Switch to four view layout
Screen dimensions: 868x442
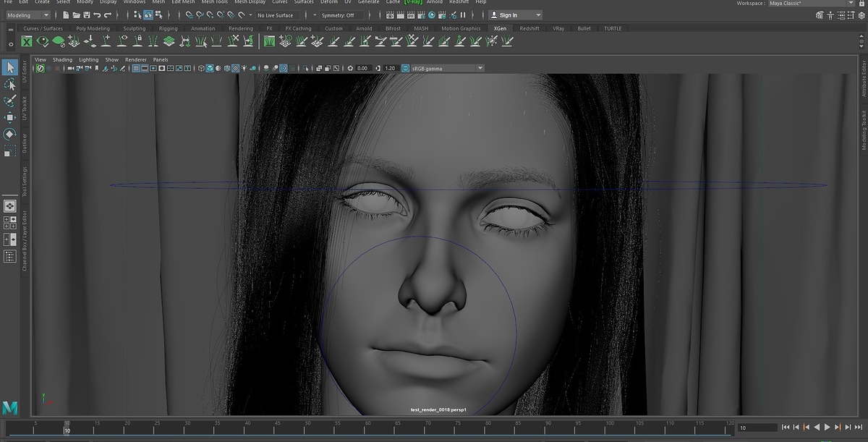10,223
